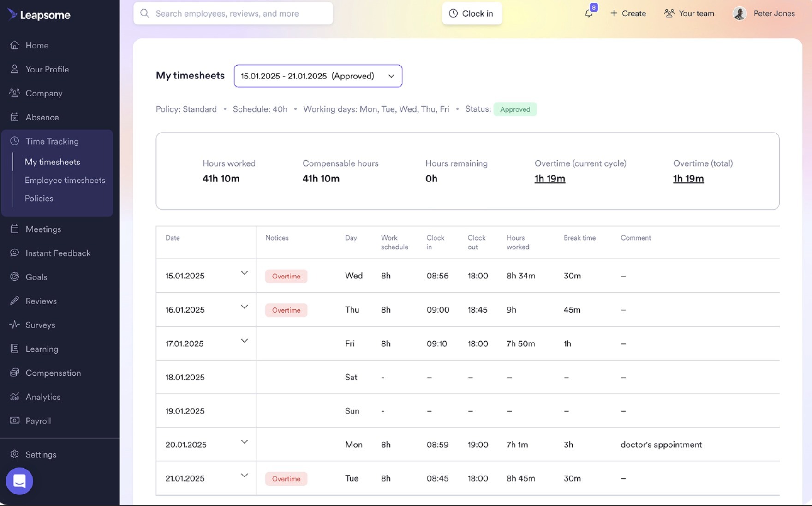
Task: Click the Your team people icon
Action: tap(669, 13)
